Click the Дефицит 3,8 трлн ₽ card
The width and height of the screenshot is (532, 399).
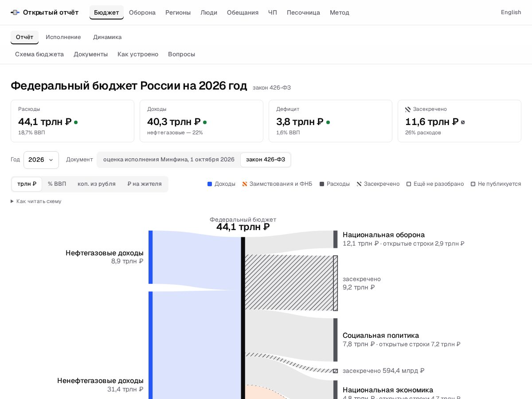click(x=330, y=121)
